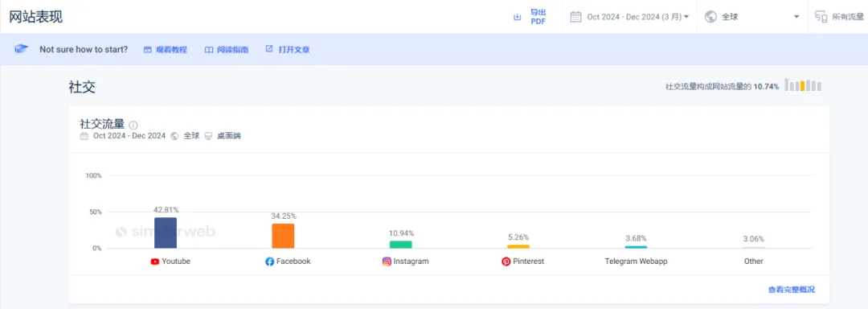Click the Telegram Webapp axis label

(x=636, y=262)
